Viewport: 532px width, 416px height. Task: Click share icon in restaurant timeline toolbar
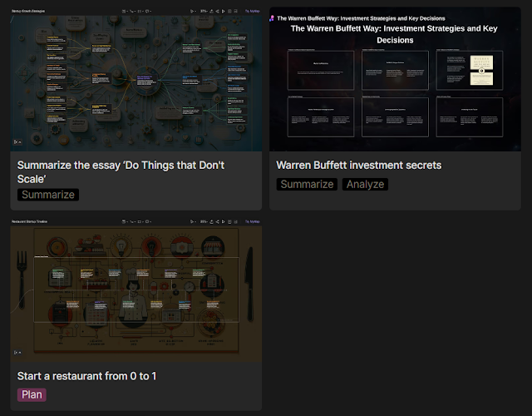click(217, 221)
